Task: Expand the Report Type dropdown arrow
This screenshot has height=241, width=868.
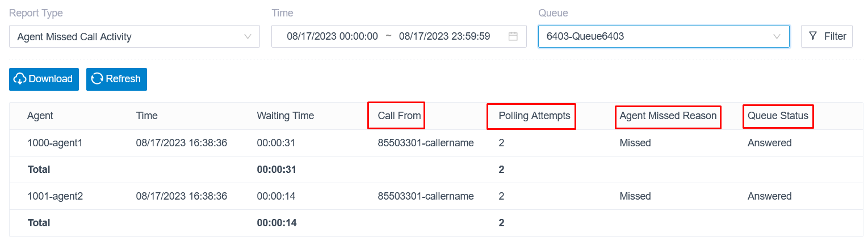Action: tap(248, 36)
